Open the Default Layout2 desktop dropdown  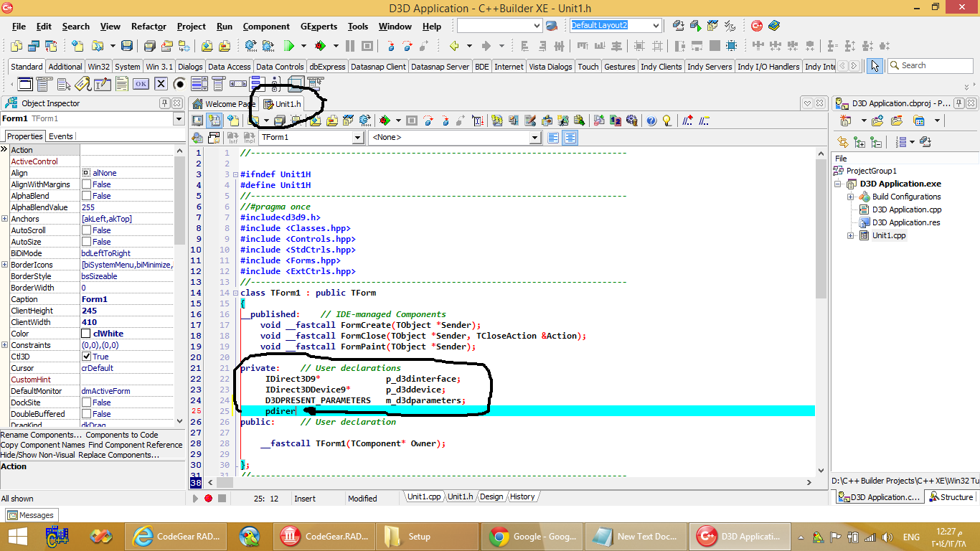point(656,26)
